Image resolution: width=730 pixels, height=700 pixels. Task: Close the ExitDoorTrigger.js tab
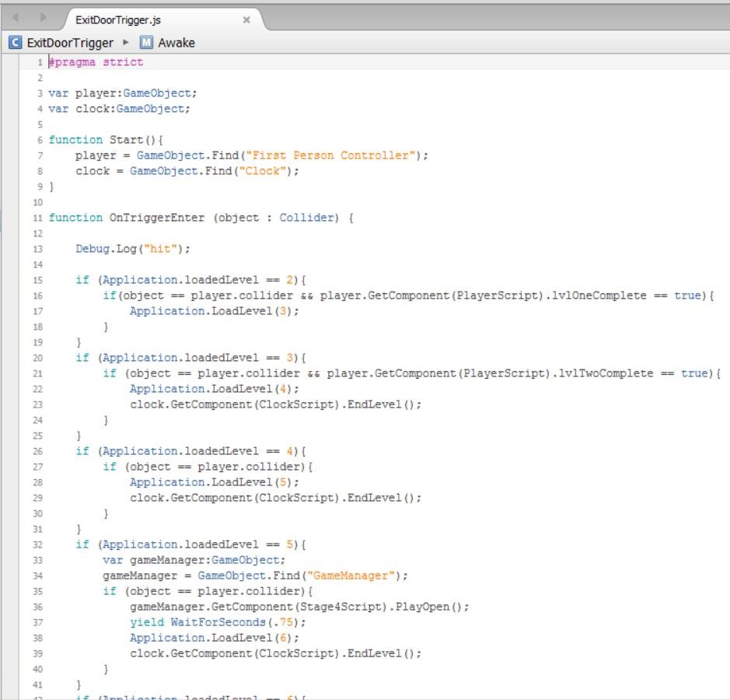[246, 20]
